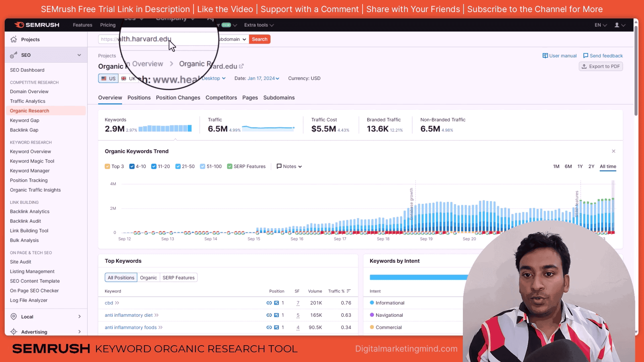Click the User manual book icon

pos(545,56)
